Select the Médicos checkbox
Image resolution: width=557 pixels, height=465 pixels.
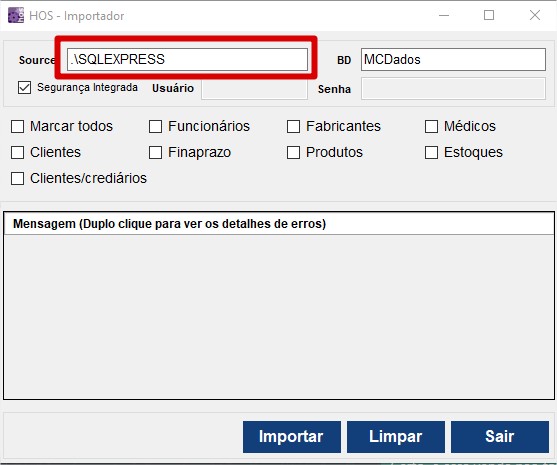431,126
